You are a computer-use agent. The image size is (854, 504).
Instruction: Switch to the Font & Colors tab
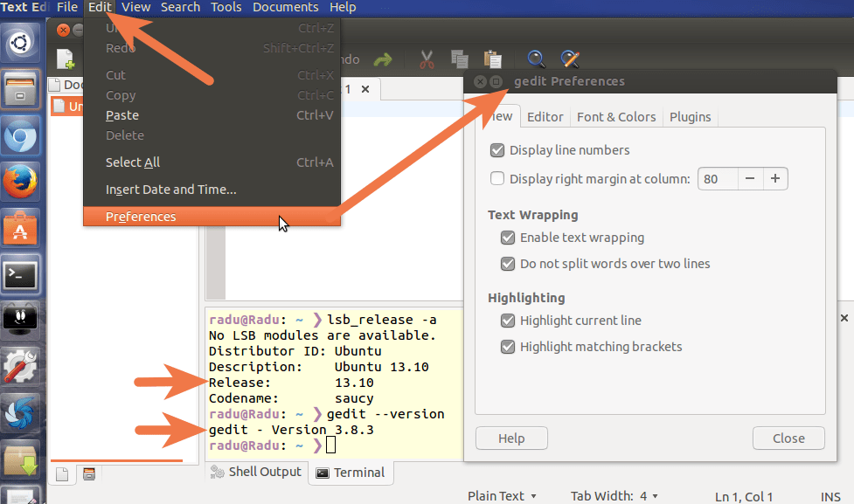[x=616, y=117]
